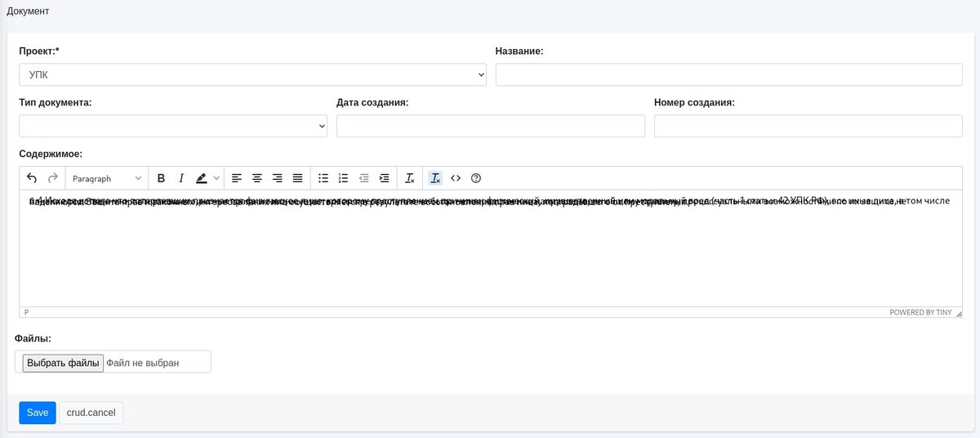Center align the text

click(x=257, y=178)
